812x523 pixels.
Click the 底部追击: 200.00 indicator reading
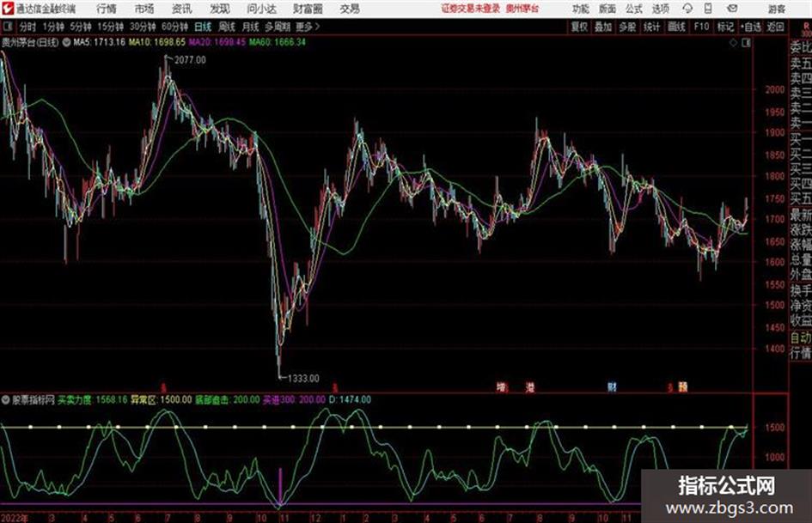point(228,399)
